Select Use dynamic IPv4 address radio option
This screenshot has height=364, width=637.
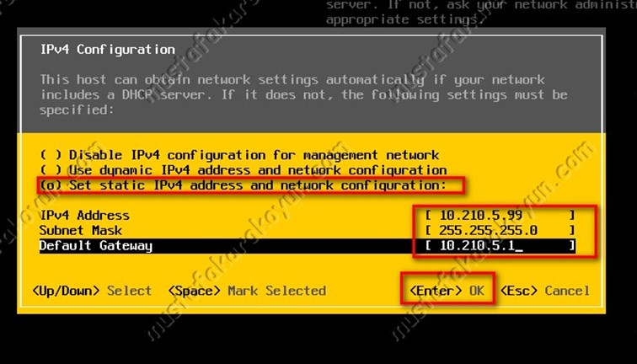click(x=51, y=170)
